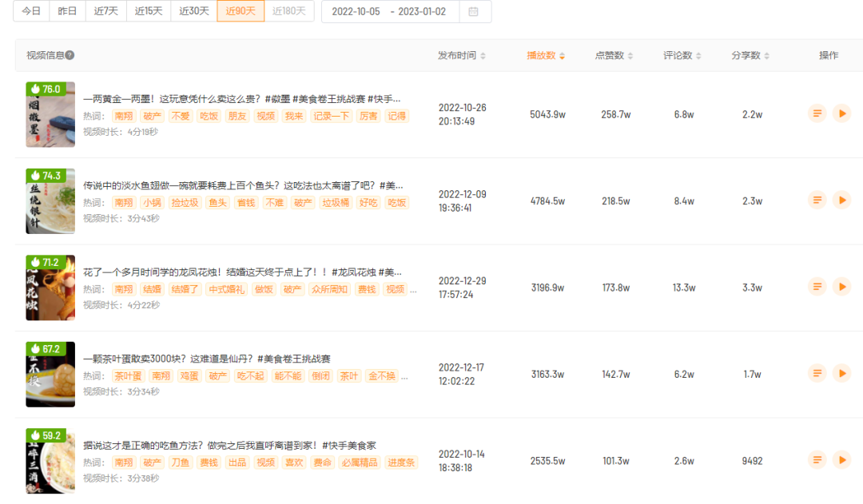Open details list icon for 吃鱼方法 video
The height and width of the screenshot is (504, 863).
[x=817, y=460]
